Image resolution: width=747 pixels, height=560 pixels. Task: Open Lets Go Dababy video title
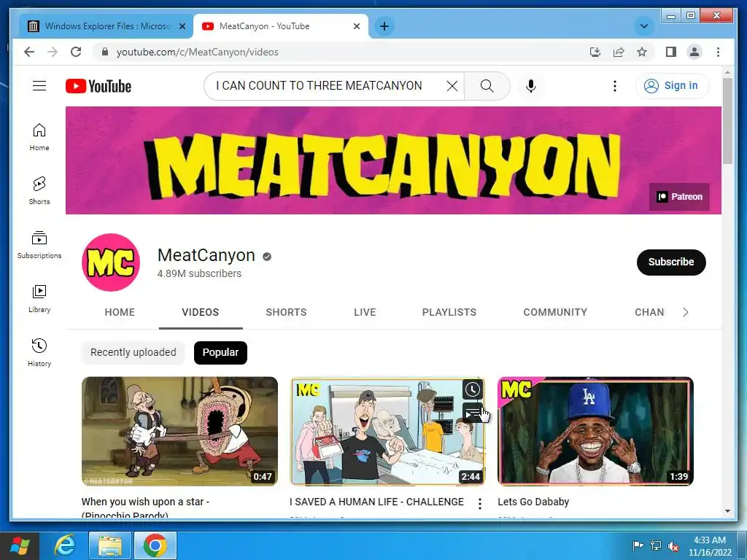(533, 502)
